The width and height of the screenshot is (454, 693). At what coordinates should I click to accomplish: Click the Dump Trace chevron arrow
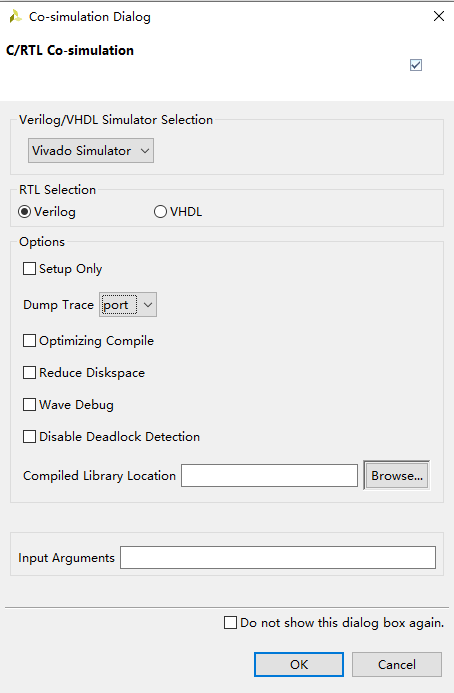[148, 305]
